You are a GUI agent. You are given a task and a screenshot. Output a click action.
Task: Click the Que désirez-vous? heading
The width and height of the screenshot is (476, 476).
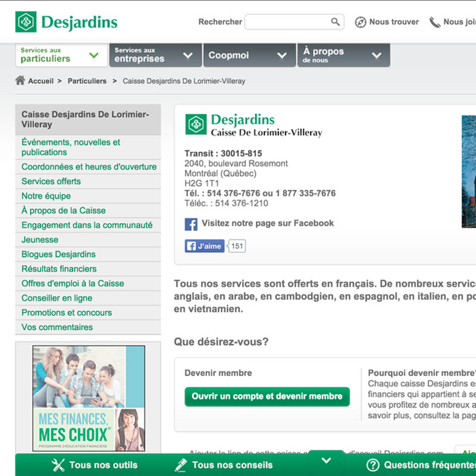click(221, 342)
